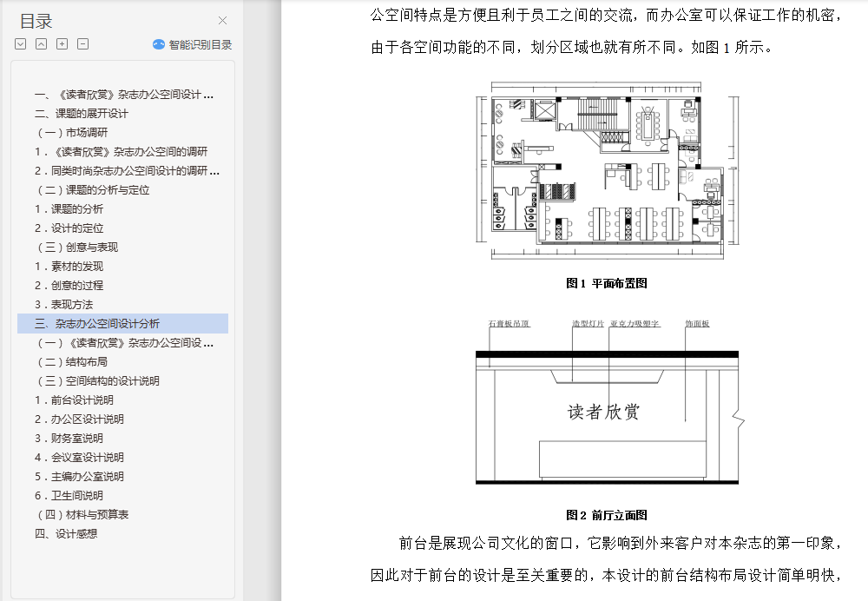The width and height of the screenshot is (868, 601).
Task: Run 智能识别目录 smart outline detection
Action: point(193,45)
